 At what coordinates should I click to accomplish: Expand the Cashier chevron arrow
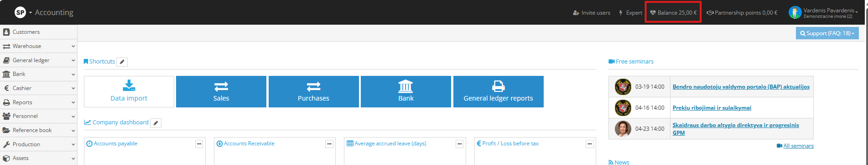[x=73, y=88]
